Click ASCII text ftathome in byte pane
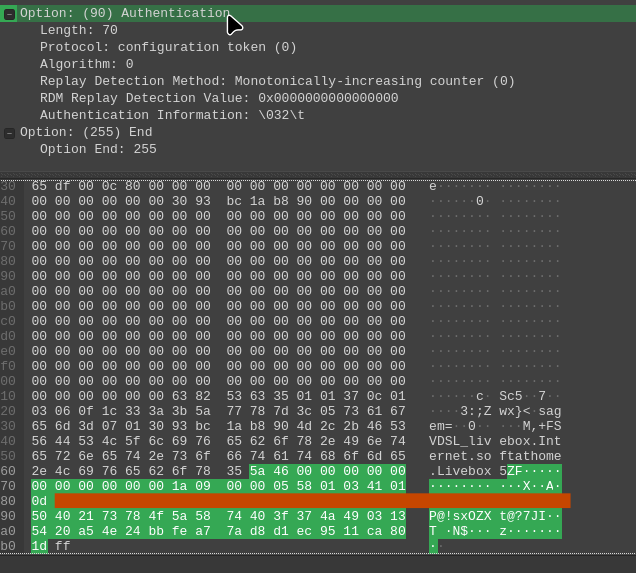 coord(531,456)
